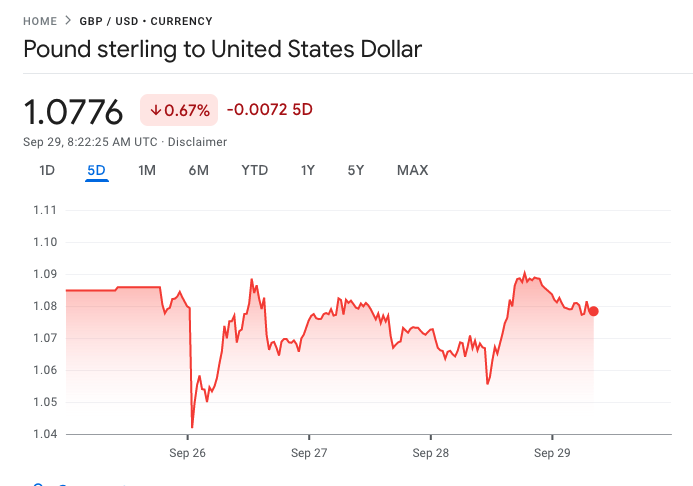Click the Sep 26 axis label
Screen dimensions: 693x486
click(187, 453)
